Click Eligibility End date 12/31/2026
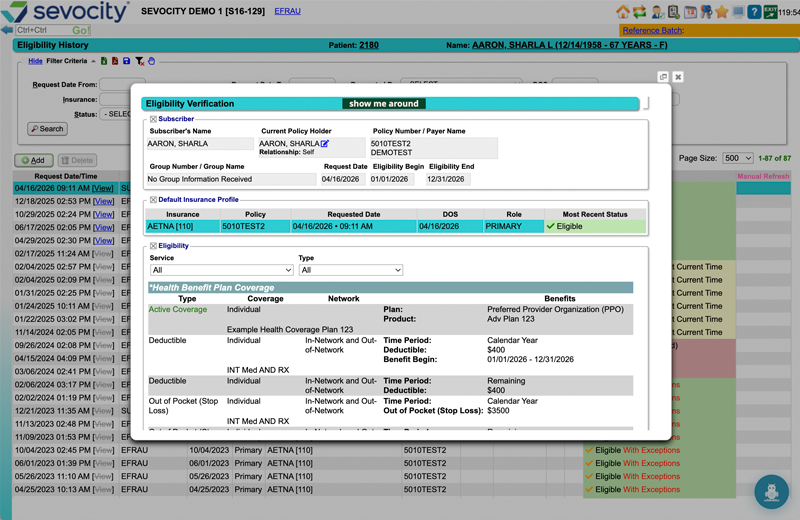 [x=447, y=179]
